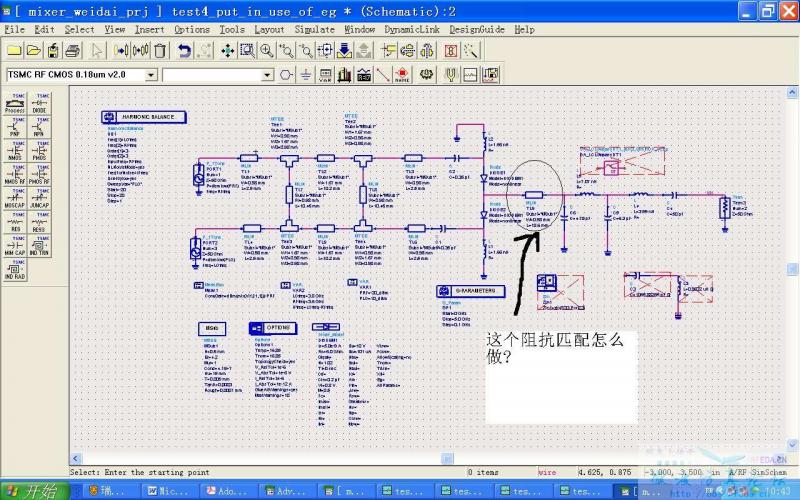Activate the zoom-to-area tool
Viewport: 800px width, 500px height.
247,51
